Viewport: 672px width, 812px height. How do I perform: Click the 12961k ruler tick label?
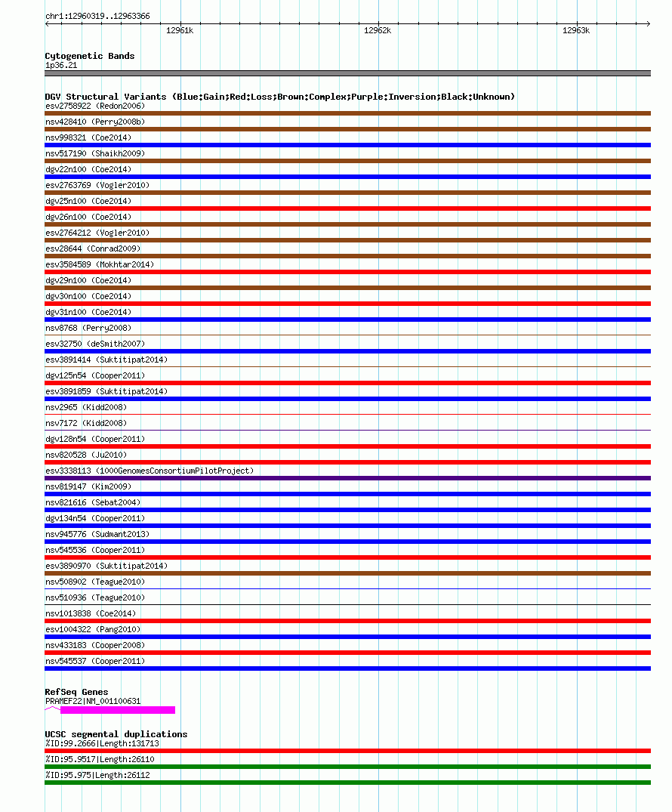coord(180,30)
